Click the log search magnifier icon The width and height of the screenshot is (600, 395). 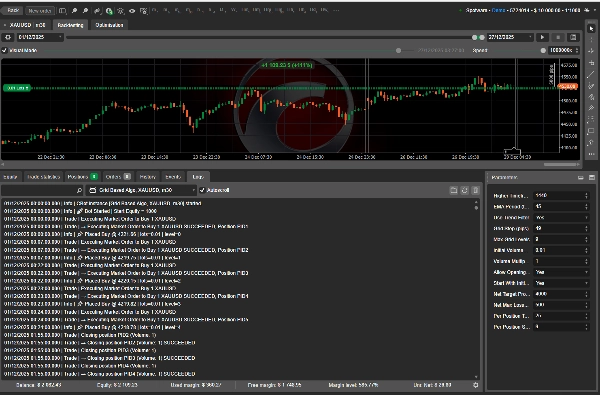[x=79, y=190]
